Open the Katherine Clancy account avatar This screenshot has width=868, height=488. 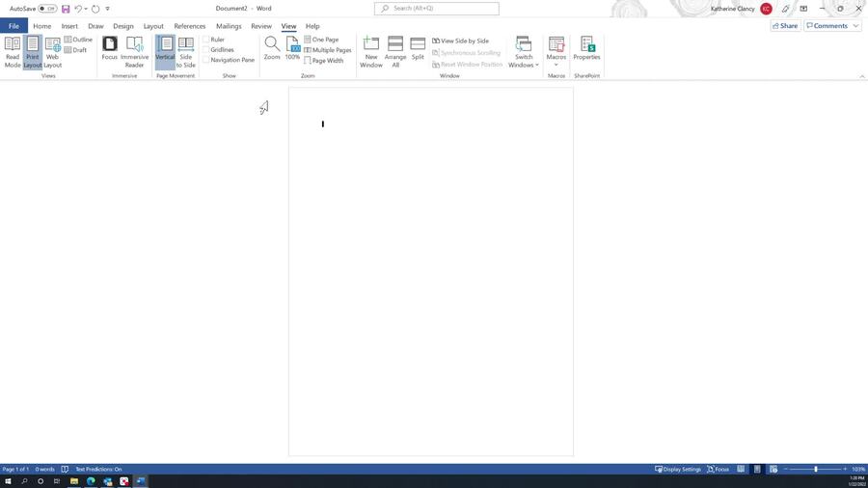pos(766,9)
